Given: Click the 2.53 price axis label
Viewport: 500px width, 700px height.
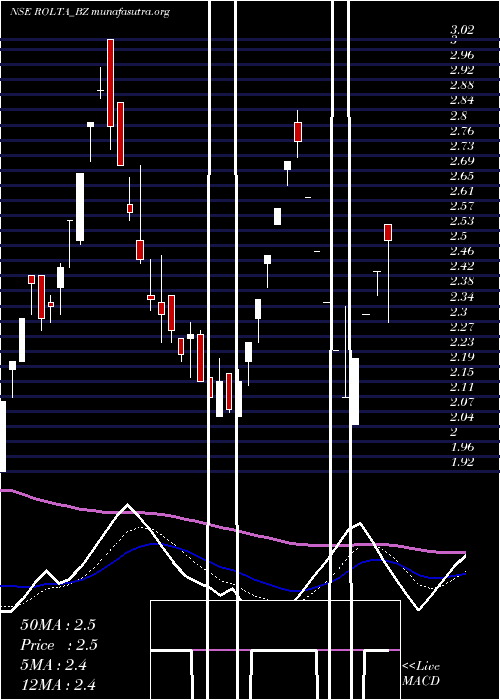Looking at the screenshot, I should [x=462, y=221].
